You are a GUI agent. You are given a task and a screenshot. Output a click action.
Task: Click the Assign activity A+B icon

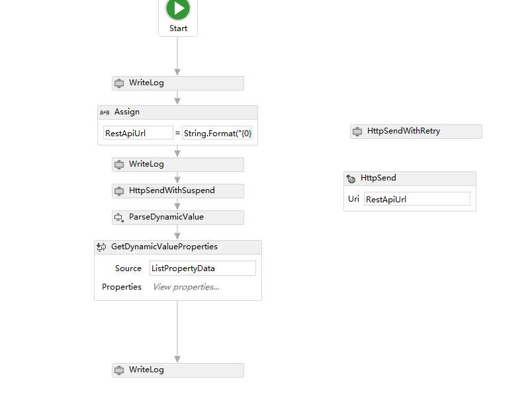[x=105, y=112]
